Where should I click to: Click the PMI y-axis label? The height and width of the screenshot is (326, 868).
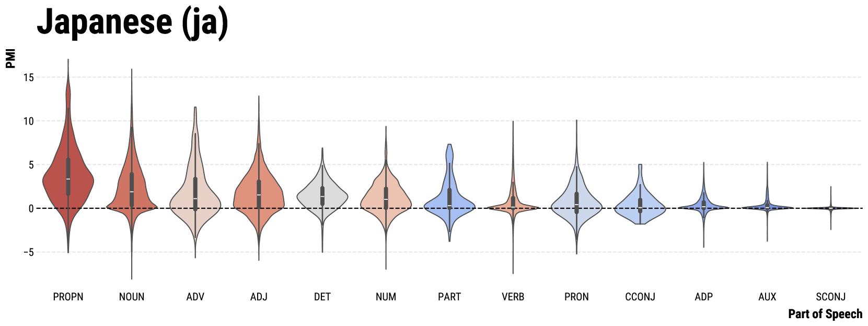(x=10, y=59)
